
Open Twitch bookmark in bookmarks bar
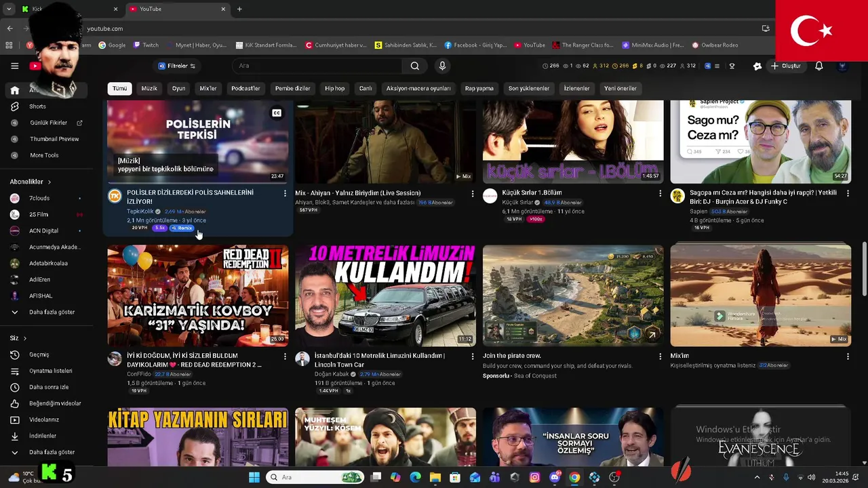(146, 45)
